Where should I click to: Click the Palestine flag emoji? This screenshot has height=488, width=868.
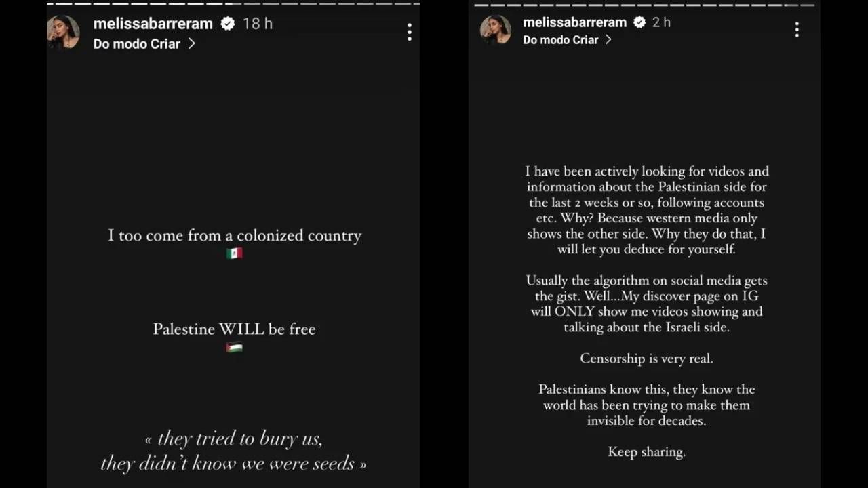[x=234, y=348]
